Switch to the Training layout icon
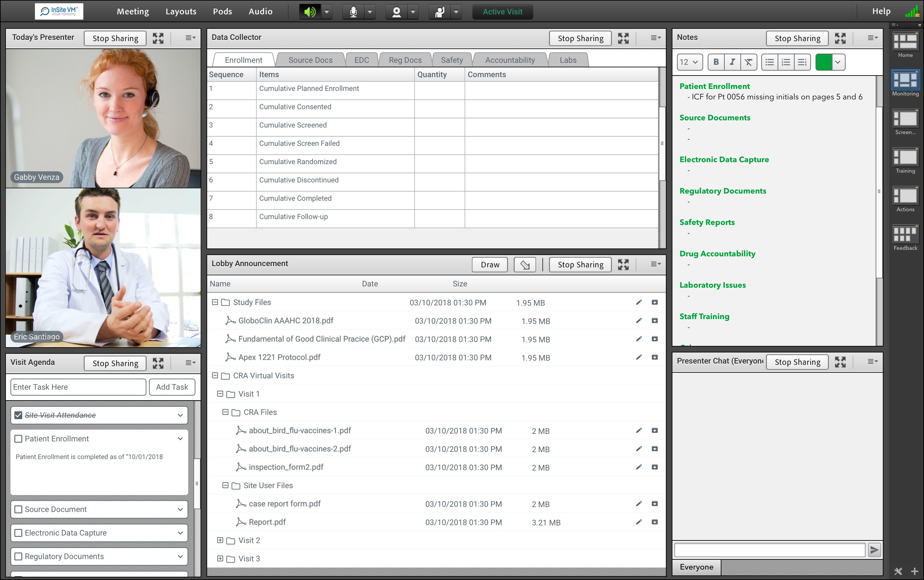Viewport: 924px width, 580px height. tap(905, 157)
